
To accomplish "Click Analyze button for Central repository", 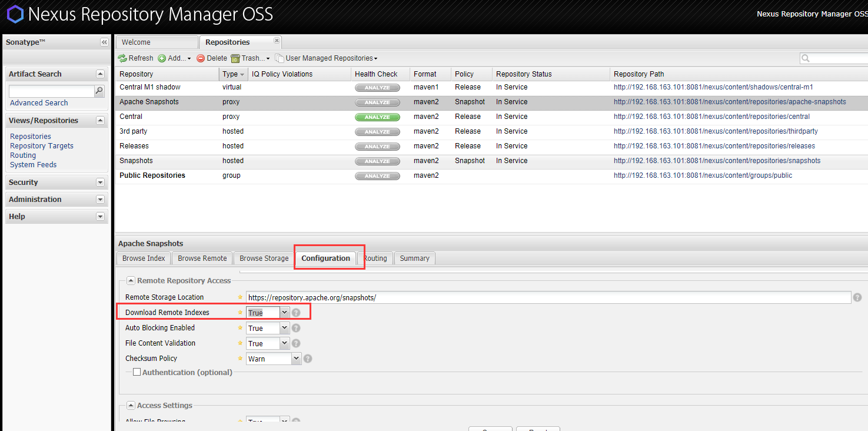I will (x=377, y=117).
